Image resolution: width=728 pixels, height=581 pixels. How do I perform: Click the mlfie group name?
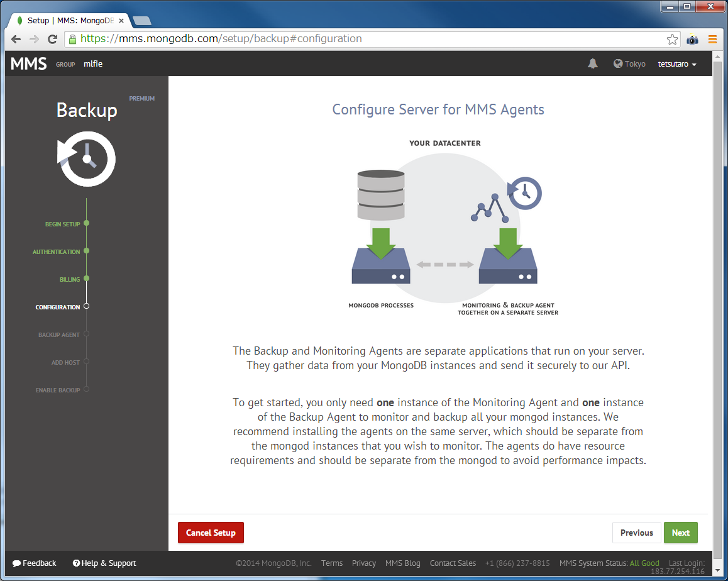pyautogui.click(x=92, y=64)
